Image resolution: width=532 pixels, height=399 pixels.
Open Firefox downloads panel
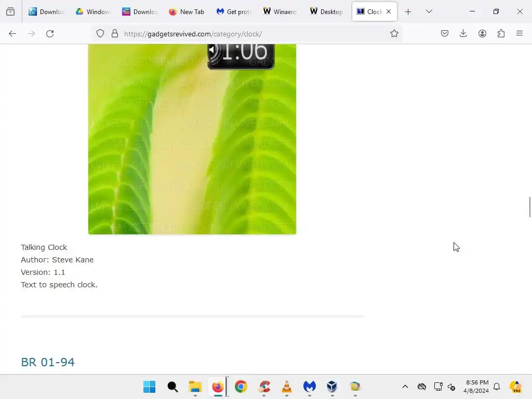(463, 34)
